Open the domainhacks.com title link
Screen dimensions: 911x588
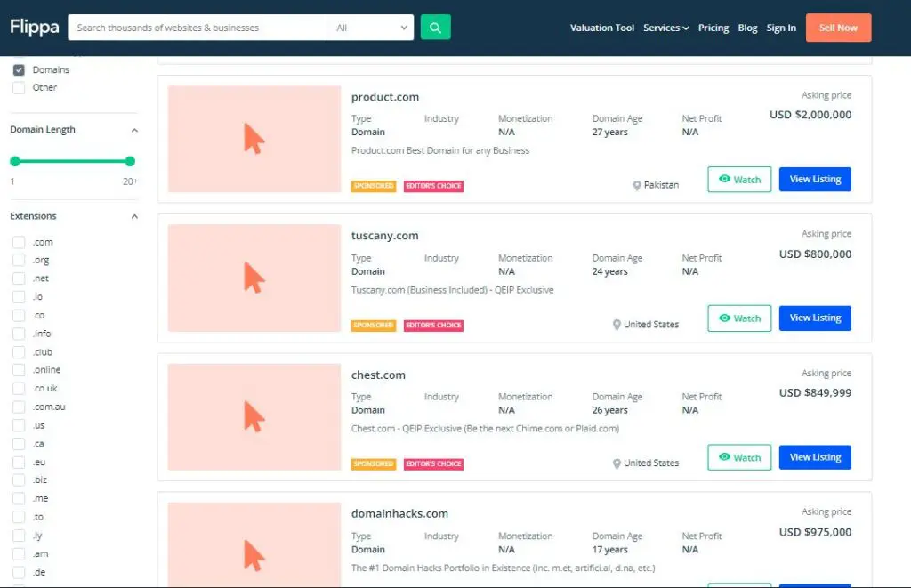(399, 513)
